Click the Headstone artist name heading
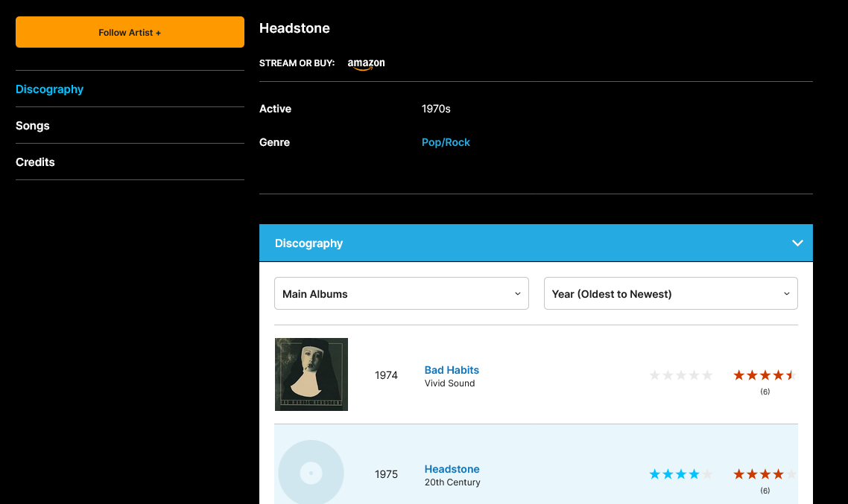The width and height of the screenshot is (848, 504). 294,28
